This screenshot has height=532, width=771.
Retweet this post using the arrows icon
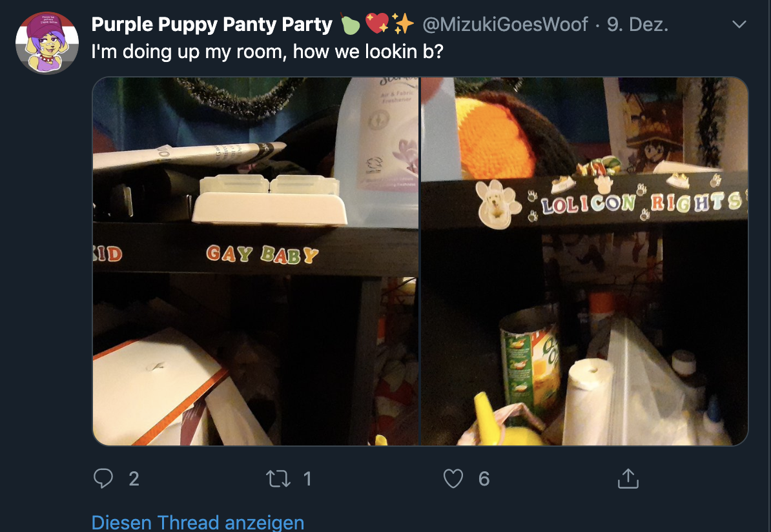(x=278, y=478)
